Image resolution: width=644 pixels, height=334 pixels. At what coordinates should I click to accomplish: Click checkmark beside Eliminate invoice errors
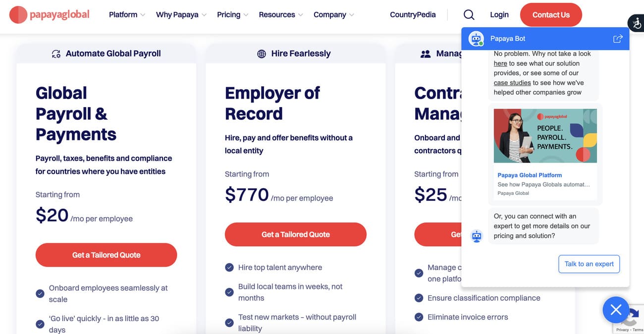coord(419,317)
